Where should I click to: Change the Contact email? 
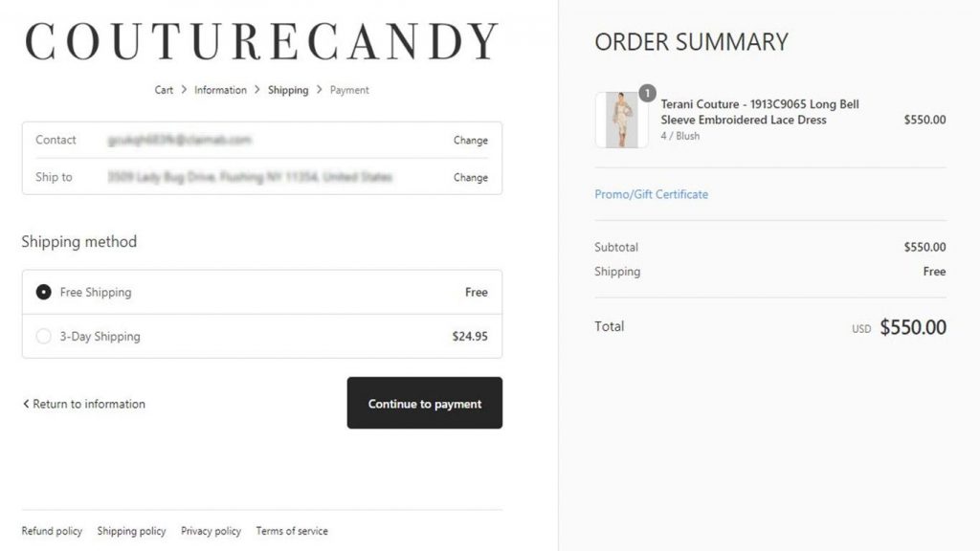click(471, 140)
